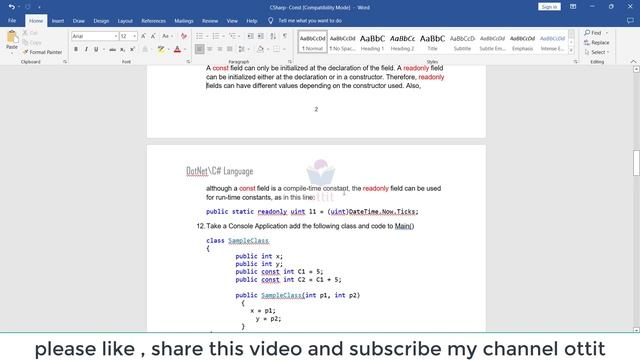The width and height of the screenshot is (640, 360).
Task: Apply shading paint bucket
Action: pyautogui.click(x=260, y=49)
